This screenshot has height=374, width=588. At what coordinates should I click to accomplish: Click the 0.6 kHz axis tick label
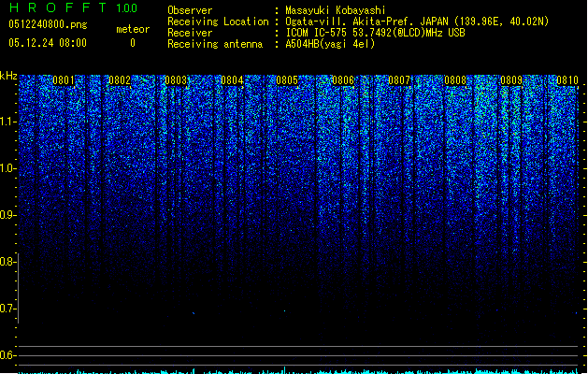coord(7,355)
